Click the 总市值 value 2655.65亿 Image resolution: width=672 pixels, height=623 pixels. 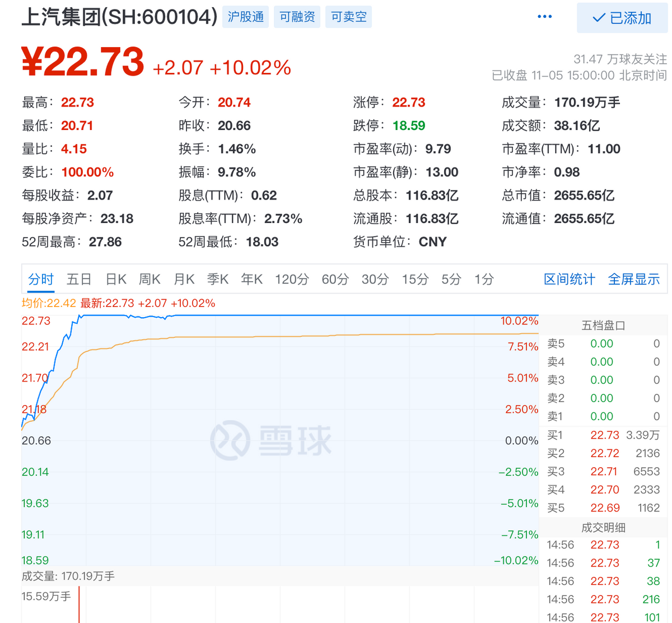584,196
